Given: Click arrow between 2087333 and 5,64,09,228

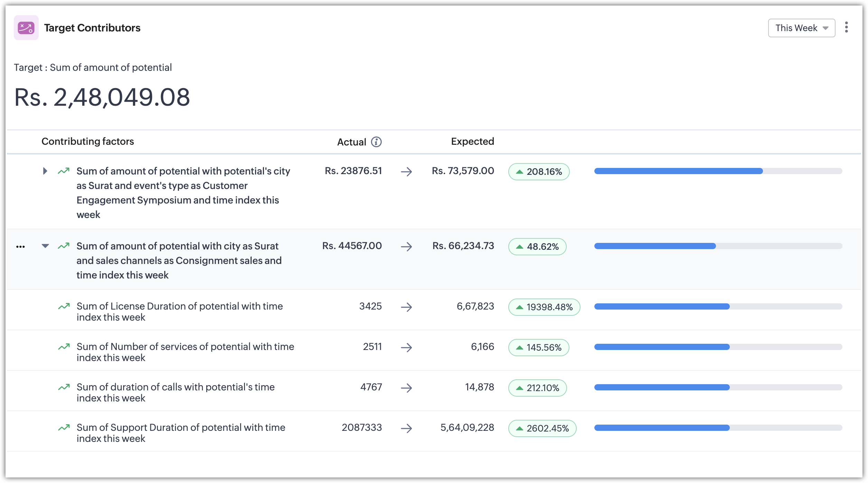Looking at the screenshot, I should tap(406, 428).
